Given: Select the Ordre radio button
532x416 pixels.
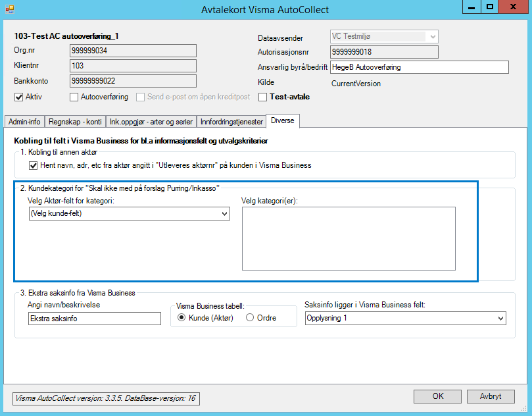Looking at the screenshot, I should [x=250, y=317].
